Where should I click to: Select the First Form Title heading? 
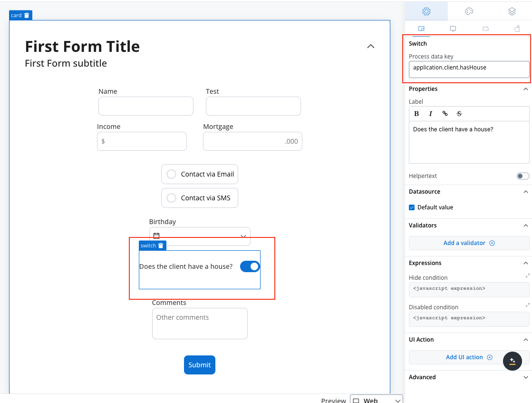82,47
